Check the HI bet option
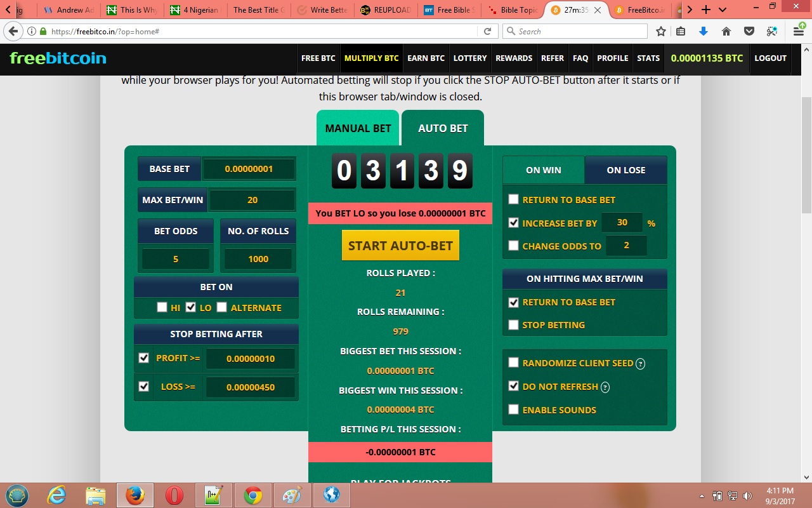Screen dimensions: 812x508 (162, 307)
